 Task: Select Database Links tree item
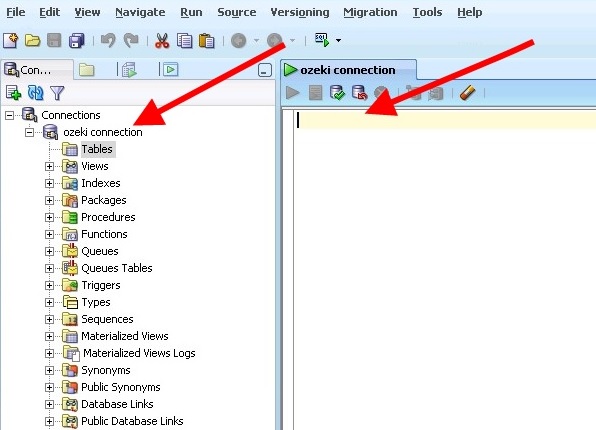(x=117, y=404)
